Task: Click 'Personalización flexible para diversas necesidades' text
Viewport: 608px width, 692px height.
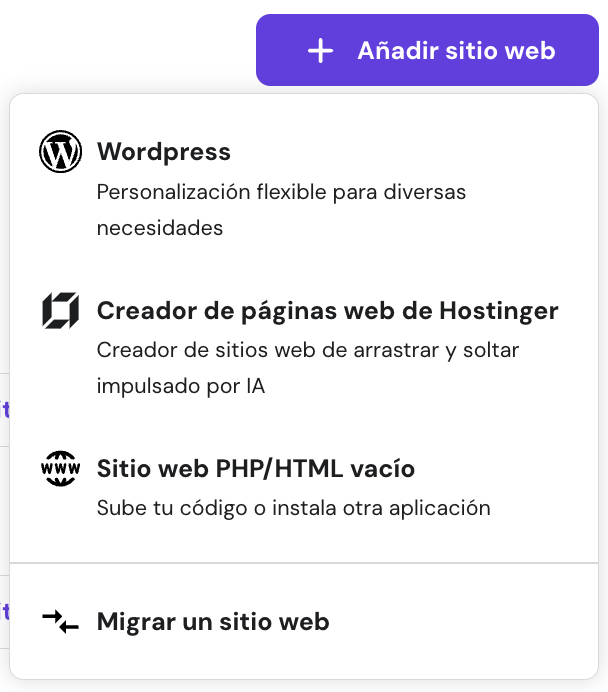Action: pyautogui.click(x=281, y=210)
